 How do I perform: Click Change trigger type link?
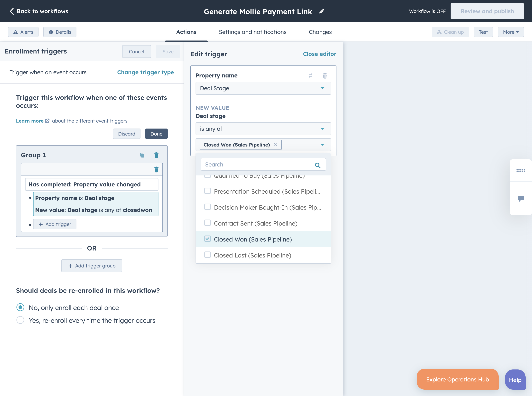coord(145,72)
